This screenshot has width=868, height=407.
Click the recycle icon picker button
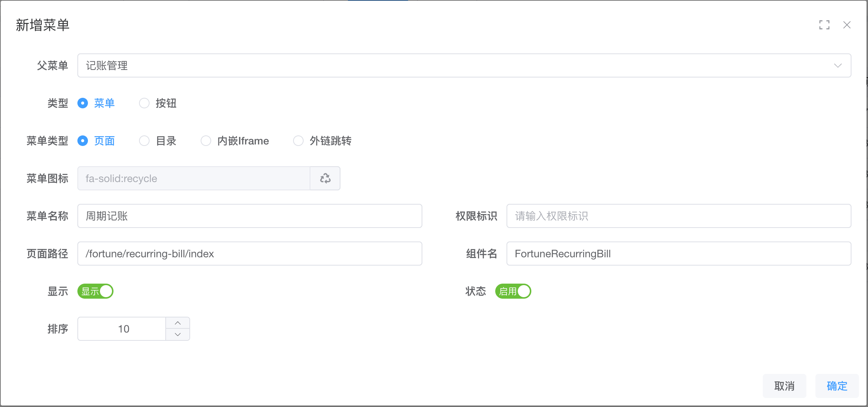325,178
